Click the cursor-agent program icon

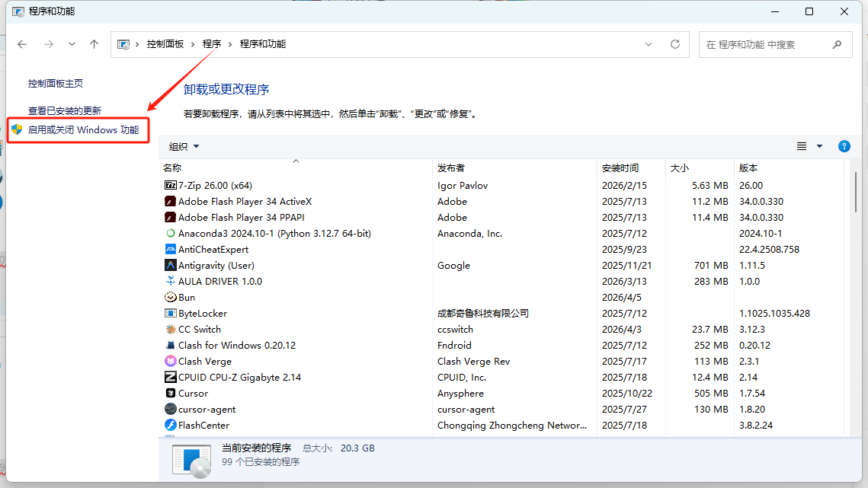pos(171,410)
